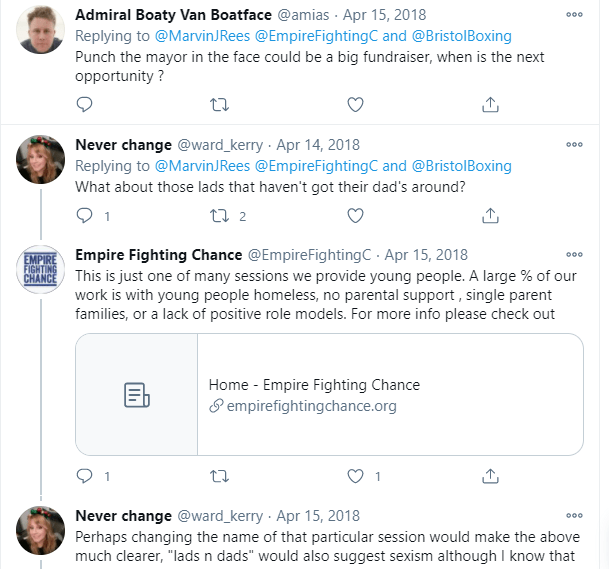Like the "What about those lads" tweet
This screenshot has width=609, height=569.
click(x=355, y=215)
